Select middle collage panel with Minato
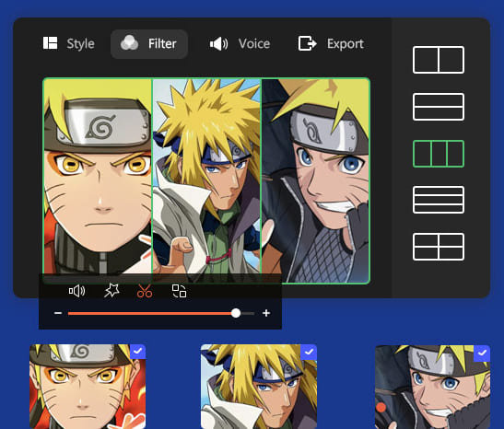This screenshot has height=429, width=504. coord(206,180)
